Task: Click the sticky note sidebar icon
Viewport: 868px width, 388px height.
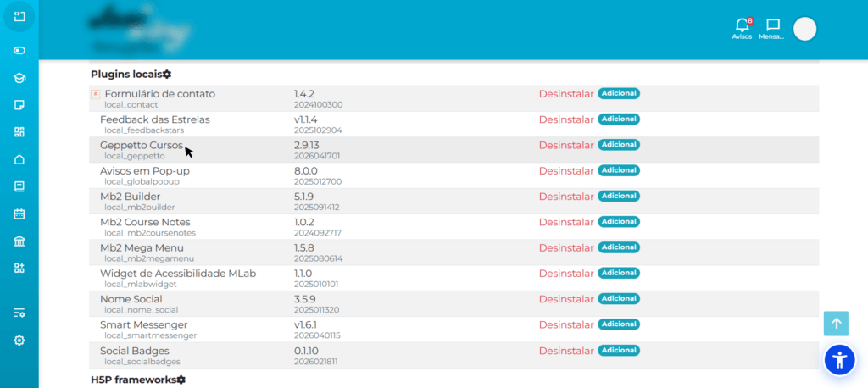Action: pos(19,105)
